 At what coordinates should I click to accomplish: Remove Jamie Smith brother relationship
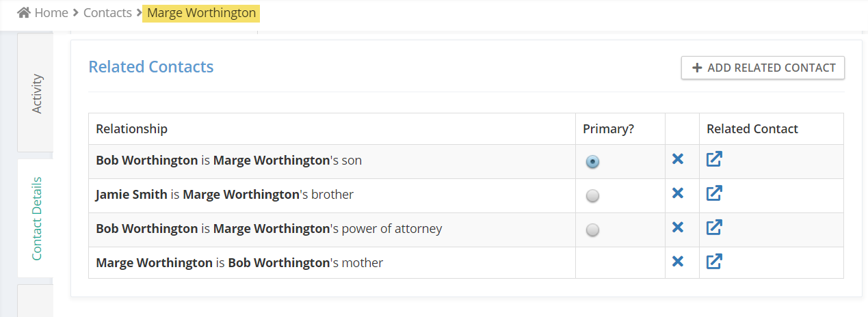click(678, 193)
